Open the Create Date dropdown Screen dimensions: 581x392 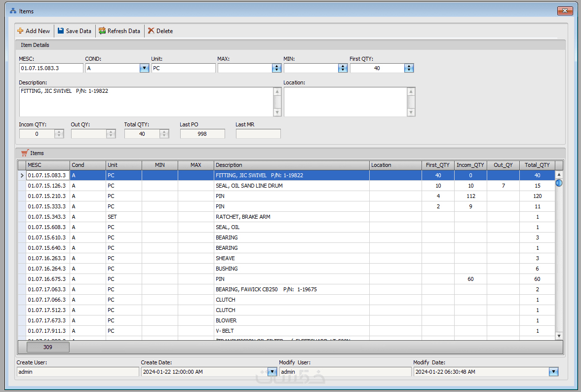(x=272, y=372)
